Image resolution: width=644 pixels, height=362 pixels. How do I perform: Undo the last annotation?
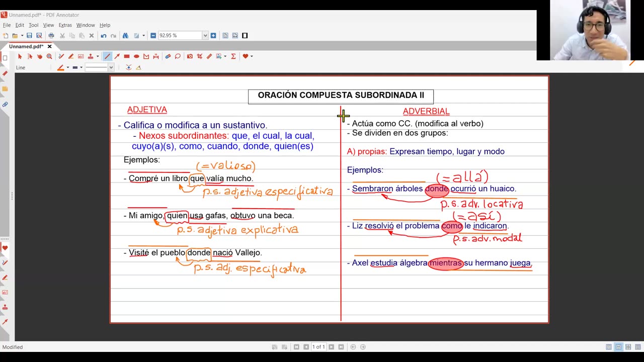[x=104, y=36]
